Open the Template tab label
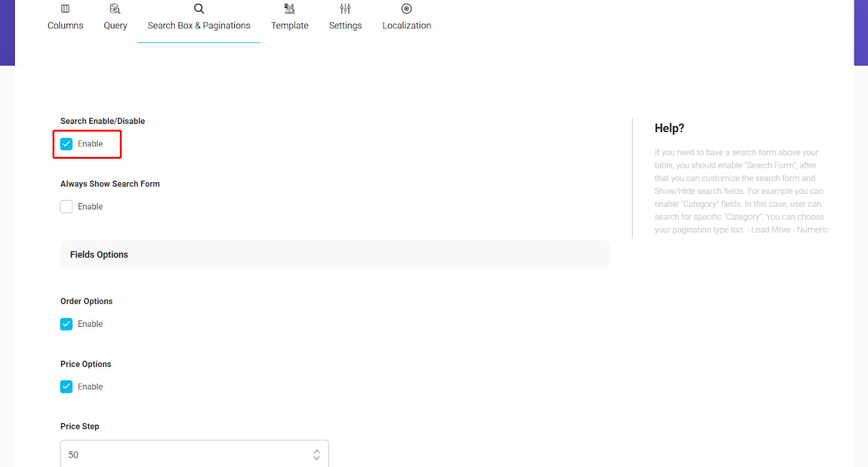868x467 pixels. 290,26
